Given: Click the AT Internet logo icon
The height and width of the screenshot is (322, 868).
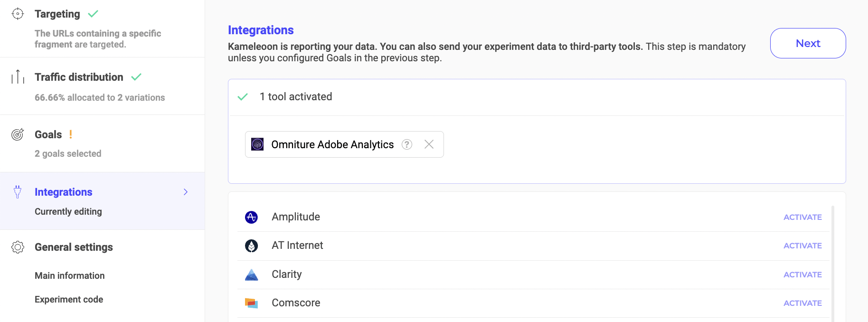Looking at the screenshot, I should click(x=251, y=246).
